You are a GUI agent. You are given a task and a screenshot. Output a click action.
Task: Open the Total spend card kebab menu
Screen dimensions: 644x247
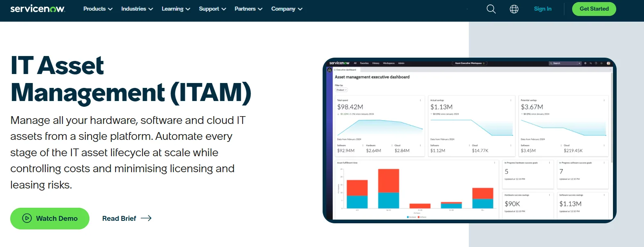point(420,100)
